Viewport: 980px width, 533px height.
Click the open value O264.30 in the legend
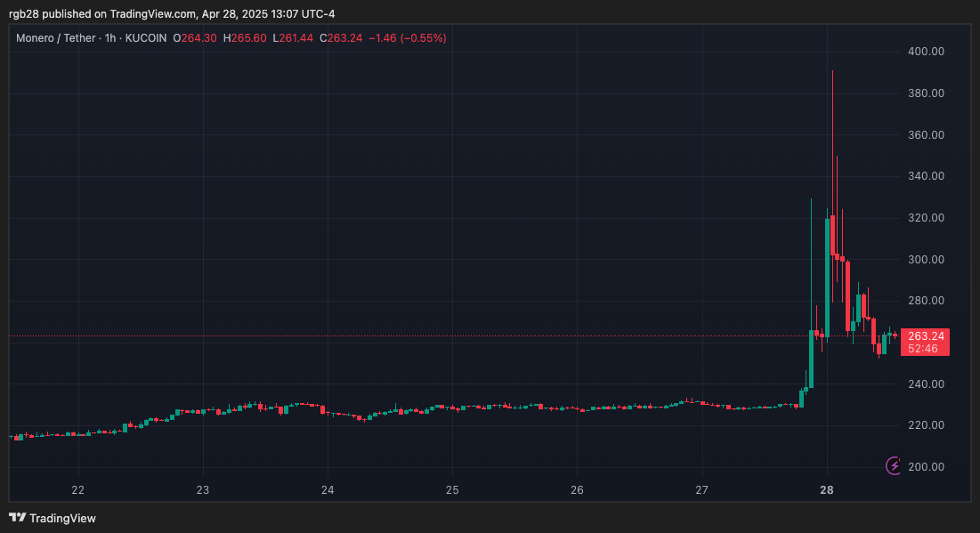tap(195, 38)
